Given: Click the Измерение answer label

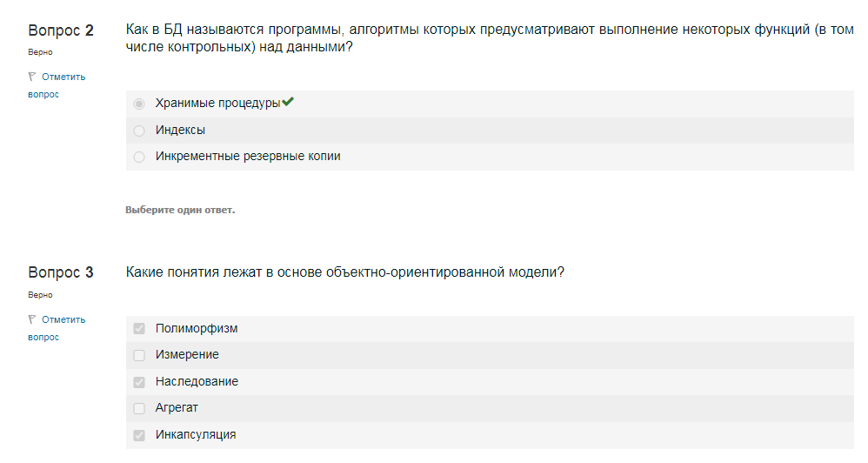Looking at the screenshot, I should pyautogui.click(x=187, y=354).
